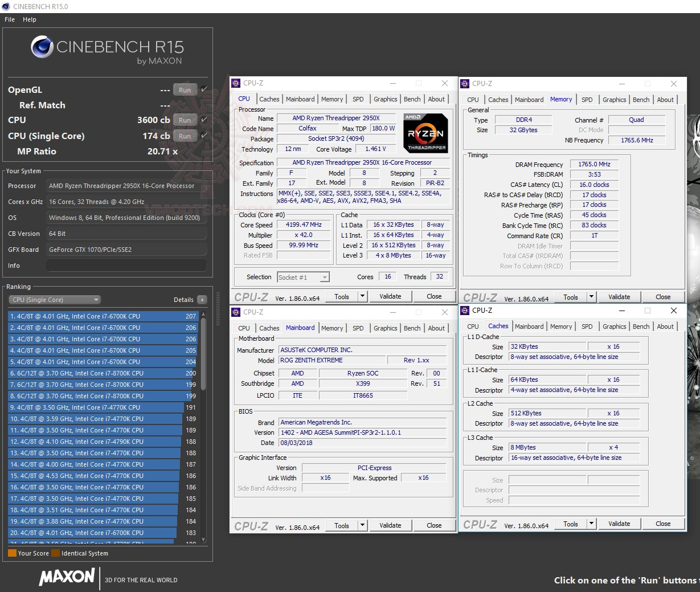The image size is (700, 592).
Task: Toggle the OpenGL test checkbox
Action: 204,89
